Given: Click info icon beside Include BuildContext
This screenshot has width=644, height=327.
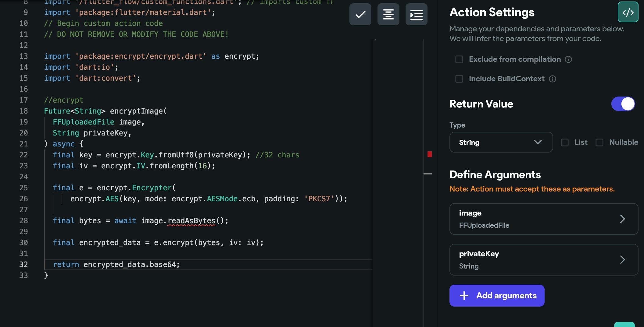Looking at the screenshot, I should click(x=553, y=79).
